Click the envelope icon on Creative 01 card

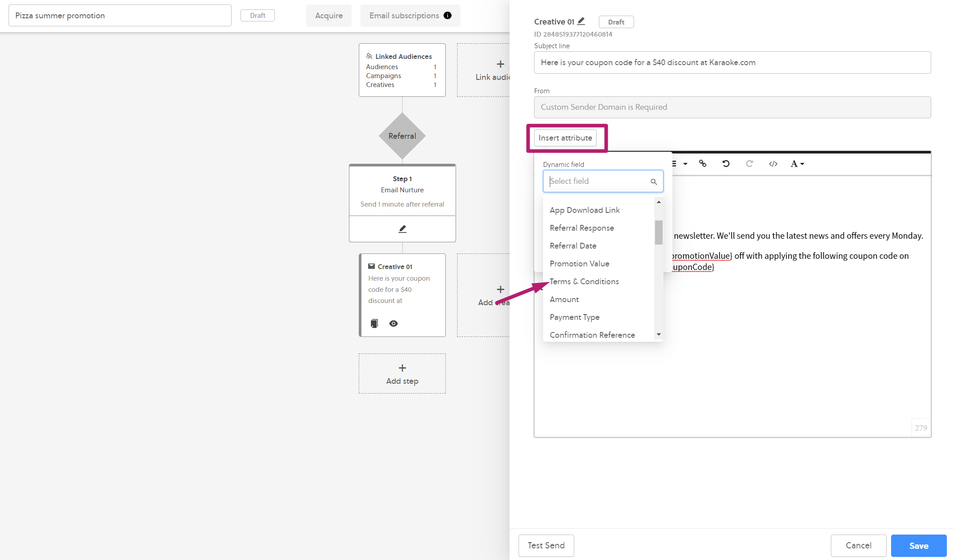[371, 266]
